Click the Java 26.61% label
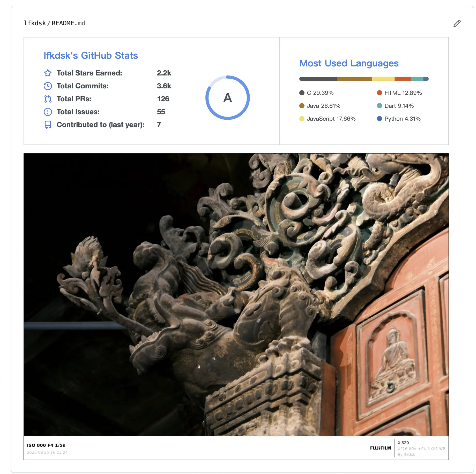The image size is (476, 474). click(324, 106)
